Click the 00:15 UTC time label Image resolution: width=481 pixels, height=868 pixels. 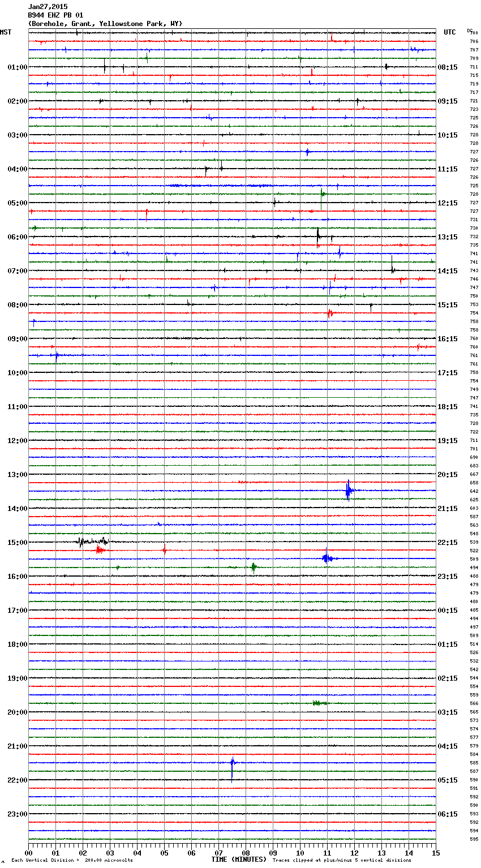(448, 611)
